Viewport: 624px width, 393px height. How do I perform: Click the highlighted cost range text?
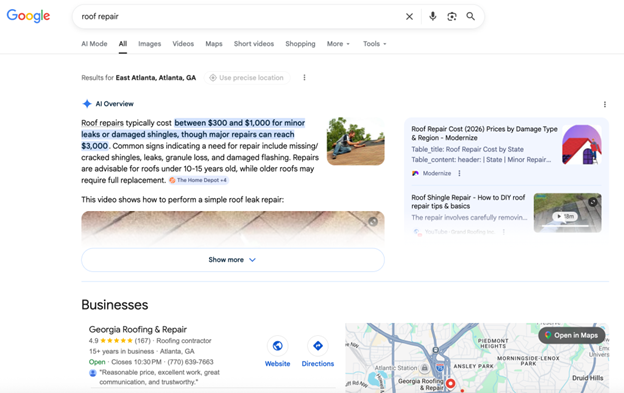pyautogui.click(x=193, y=134)
